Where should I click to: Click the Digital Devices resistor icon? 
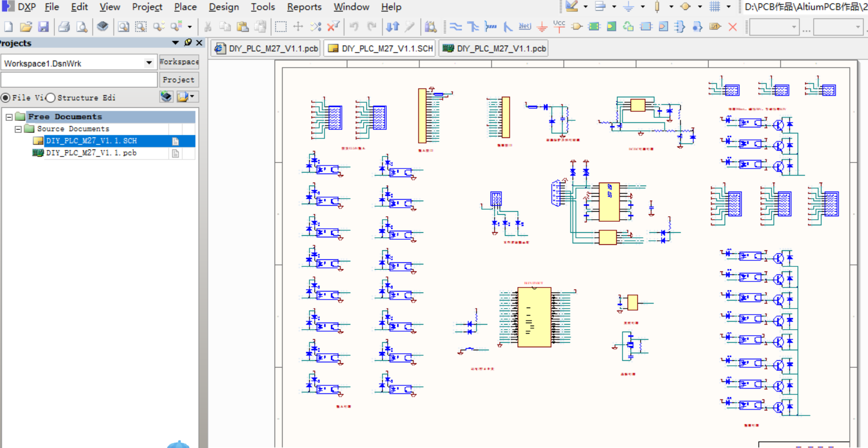coord(657,7)
